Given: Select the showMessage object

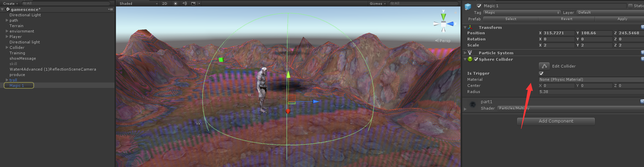Looking at the screenshot, I should click(23, 58).
